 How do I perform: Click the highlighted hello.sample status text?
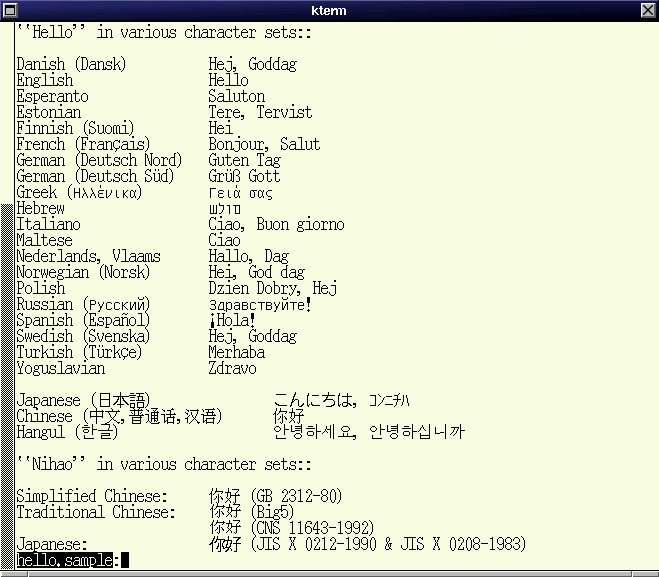tap(67, 560)
